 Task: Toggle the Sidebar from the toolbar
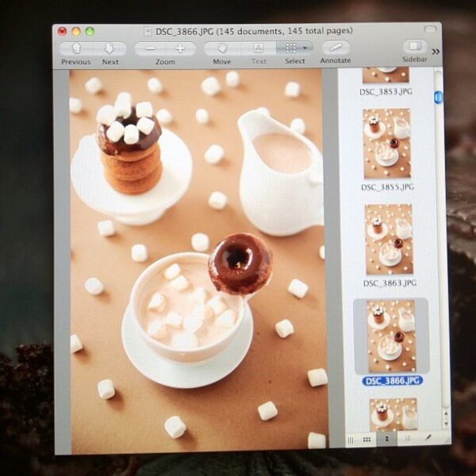415,46
